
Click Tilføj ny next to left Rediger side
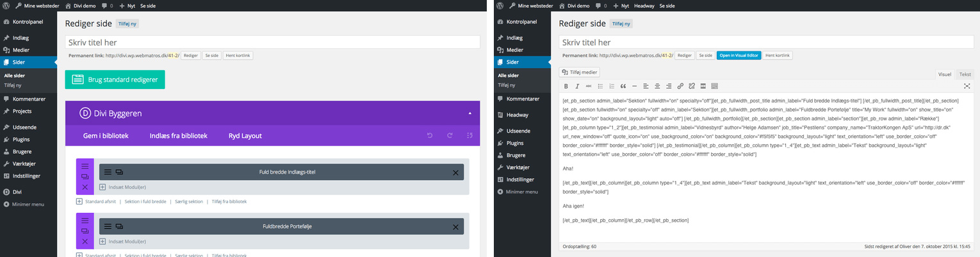pyautogui.click(x=127, y=24)
